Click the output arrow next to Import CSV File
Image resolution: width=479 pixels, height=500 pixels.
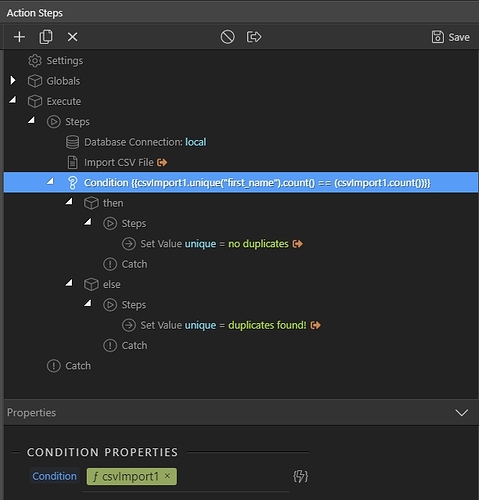(x=162, y=162)
